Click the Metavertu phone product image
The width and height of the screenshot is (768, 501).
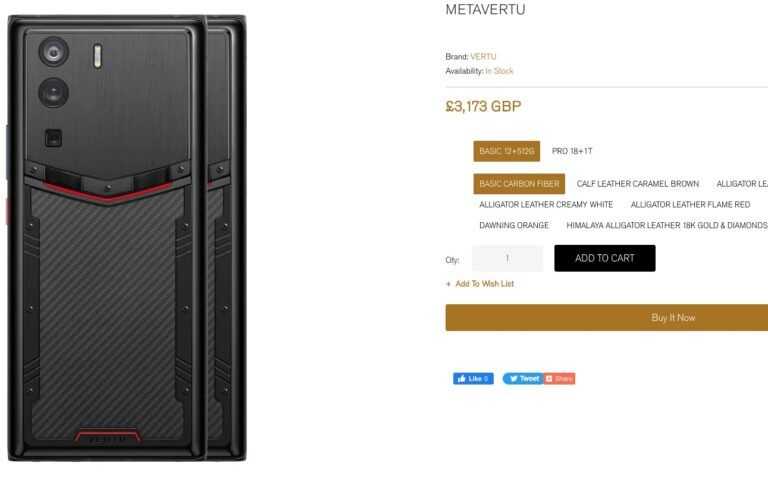click(127, 239)
